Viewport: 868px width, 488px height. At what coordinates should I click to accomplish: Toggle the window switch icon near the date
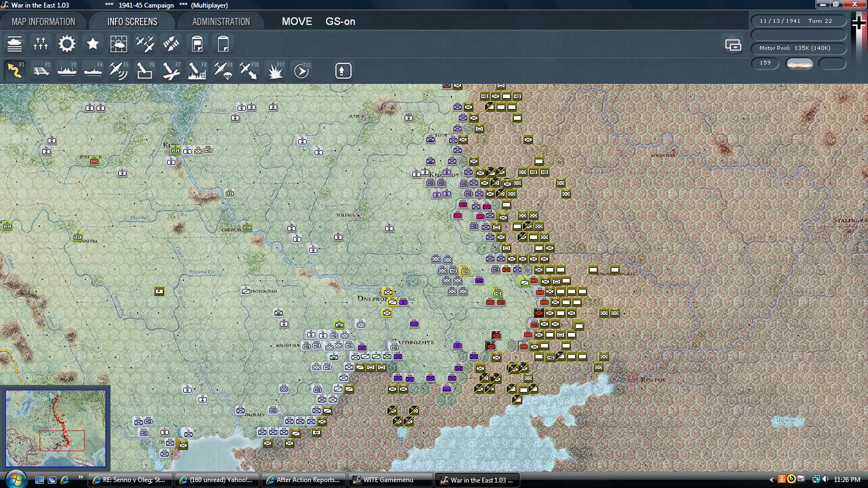tap(733, 46)
